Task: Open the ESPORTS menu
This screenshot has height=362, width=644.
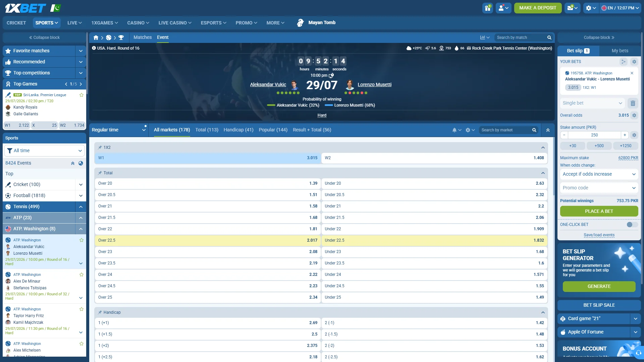Action: (x=213, y=23)
